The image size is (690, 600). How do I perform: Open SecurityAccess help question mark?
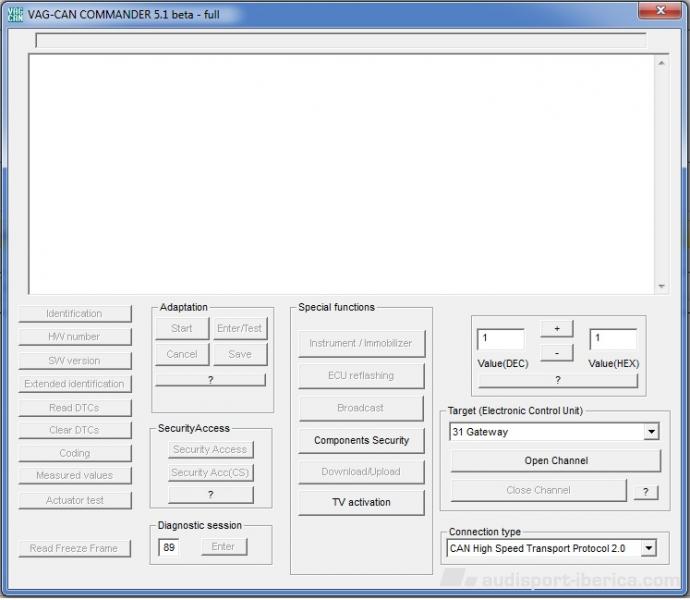211,495
